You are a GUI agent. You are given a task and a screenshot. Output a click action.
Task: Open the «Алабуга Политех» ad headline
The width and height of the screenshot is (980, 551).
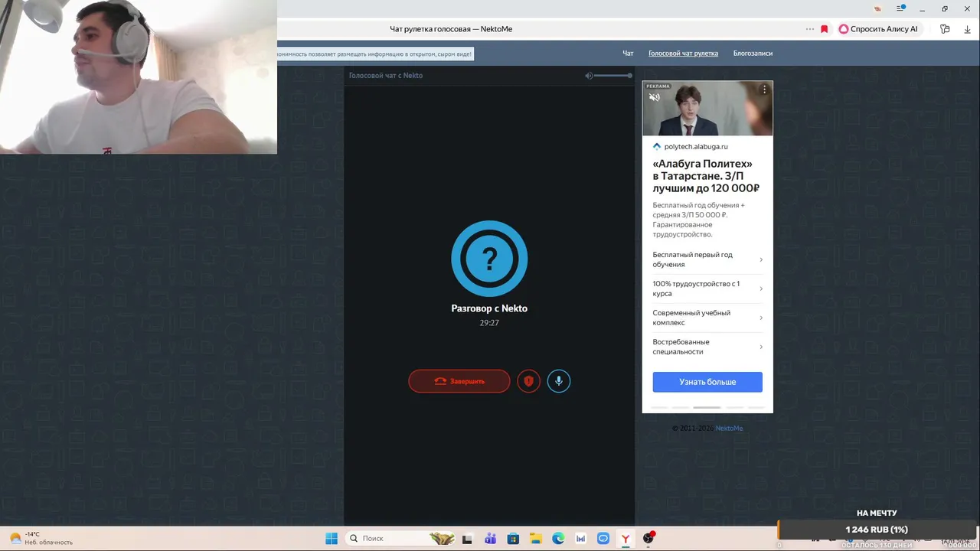pos(706,176)
